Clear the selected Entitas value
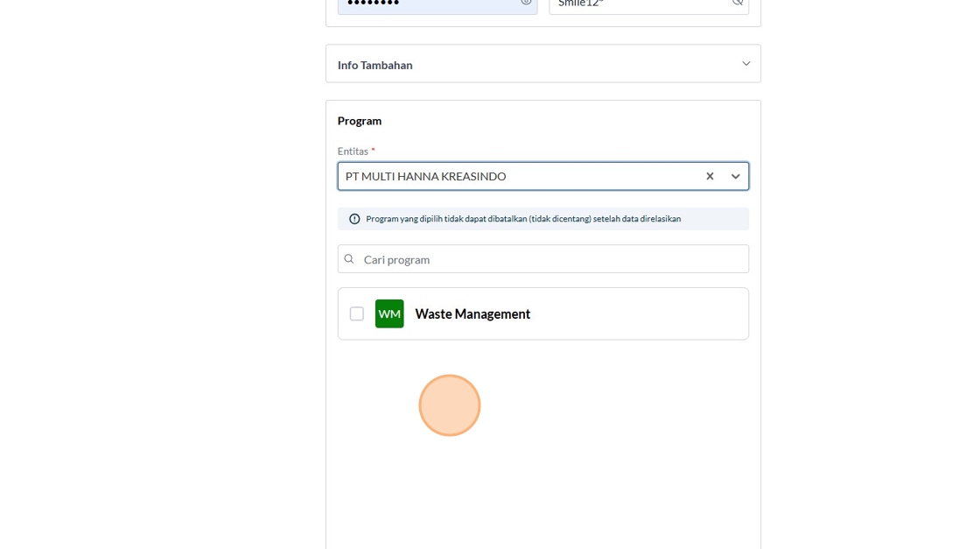Viewport: 980px width, 549px height. pos(710,177)
